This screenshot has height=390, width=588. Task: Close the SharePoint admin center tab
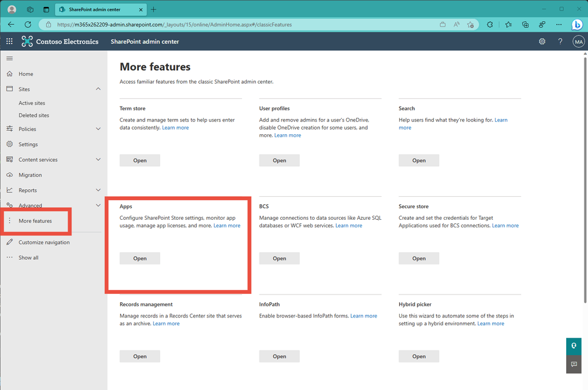click(141, 10)
